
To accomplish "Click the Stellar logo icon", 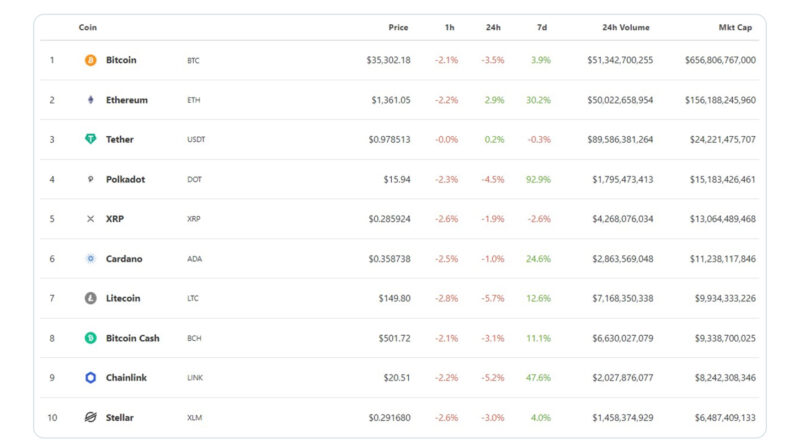I will click(90, 417).
